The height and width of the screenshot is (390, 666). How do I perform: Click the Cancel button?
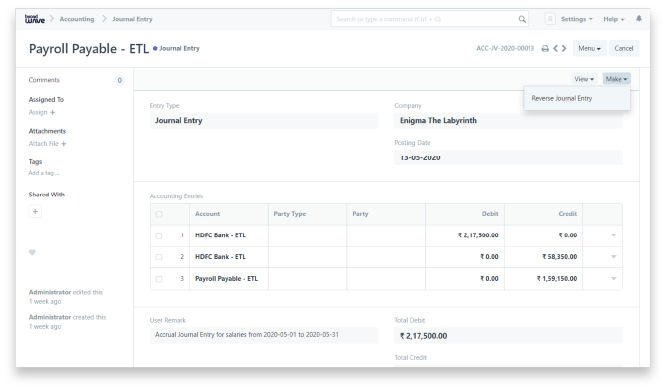(x=624, y=48)
